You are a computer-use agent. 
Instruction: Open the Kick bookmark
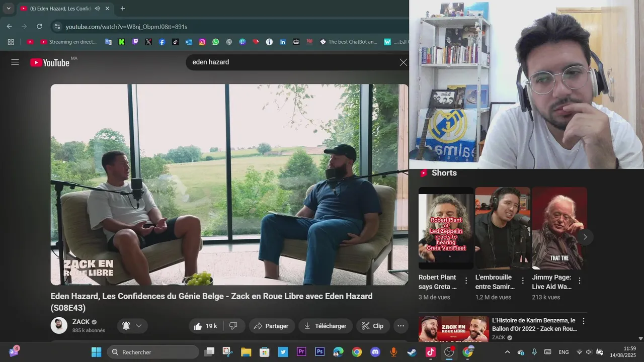click(x=122, y=42)
